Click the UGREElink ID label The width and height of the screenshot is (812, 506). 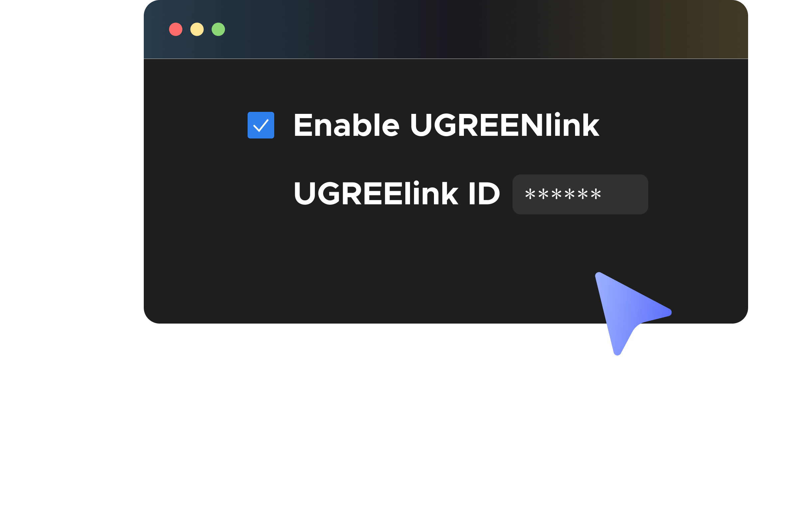coord(397,193)
